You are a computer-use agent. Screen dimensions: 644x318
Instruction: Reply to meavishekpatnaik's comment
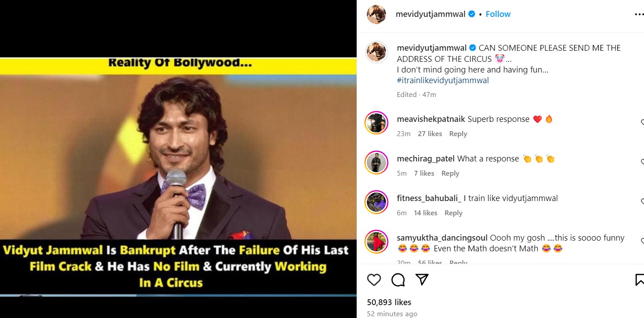[458, 134]
